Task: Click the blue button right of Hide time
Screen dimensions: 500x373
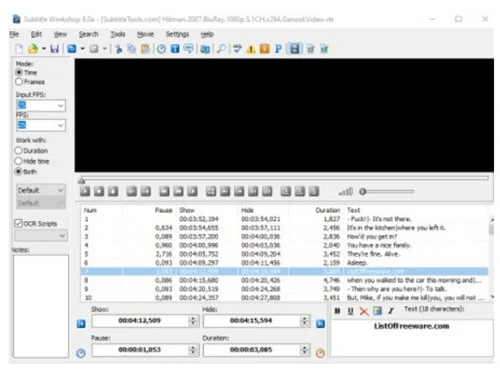Action: tap(320, 324)
